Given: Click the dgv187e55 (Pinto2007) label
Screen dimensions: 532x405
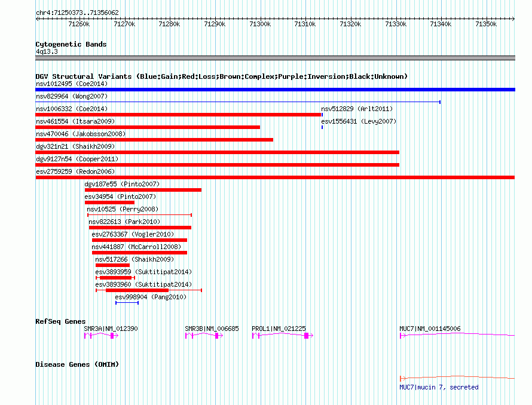Looking at the screenshot, I should coord(122,184).
